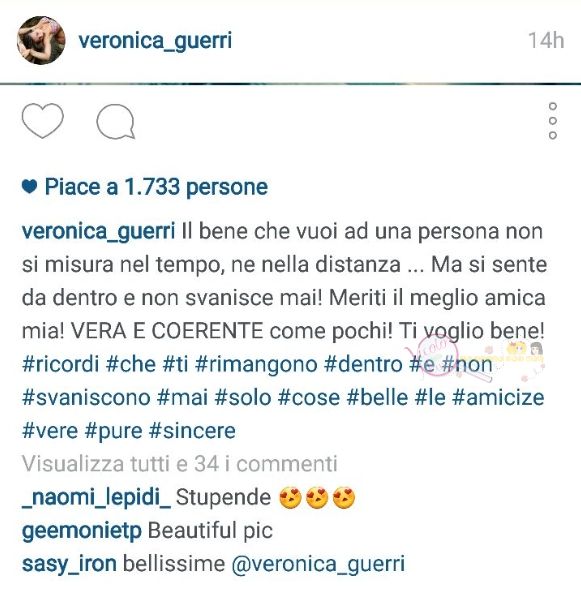Open commenter sasy_iron profile

(69, 564)
